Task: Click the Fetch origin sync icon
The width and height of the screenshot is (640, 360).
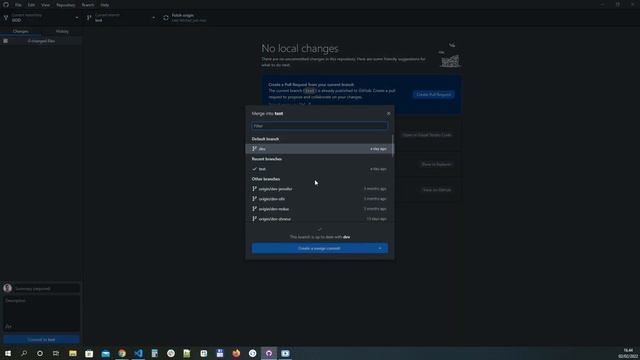Action: point(166,18)
